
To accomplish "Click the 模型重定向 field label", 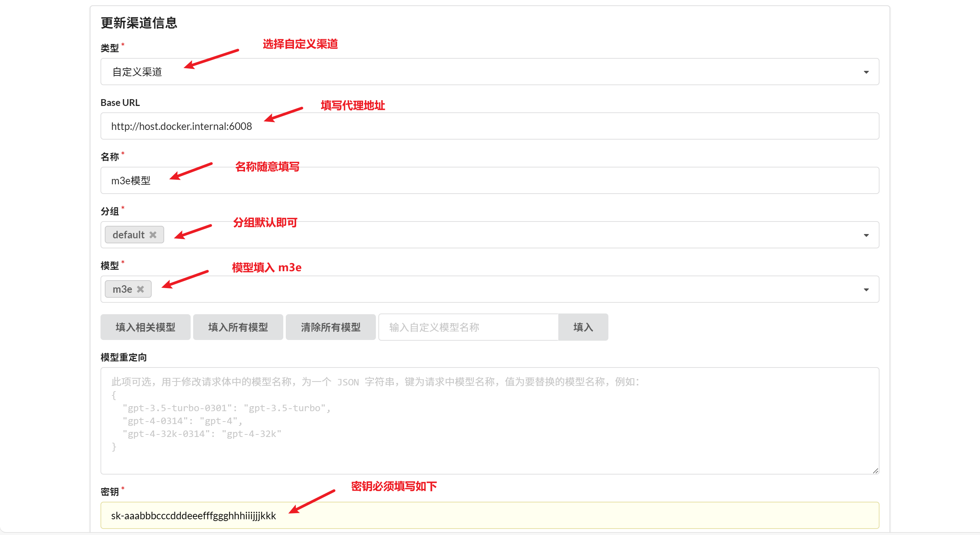I will pos(123,357).
